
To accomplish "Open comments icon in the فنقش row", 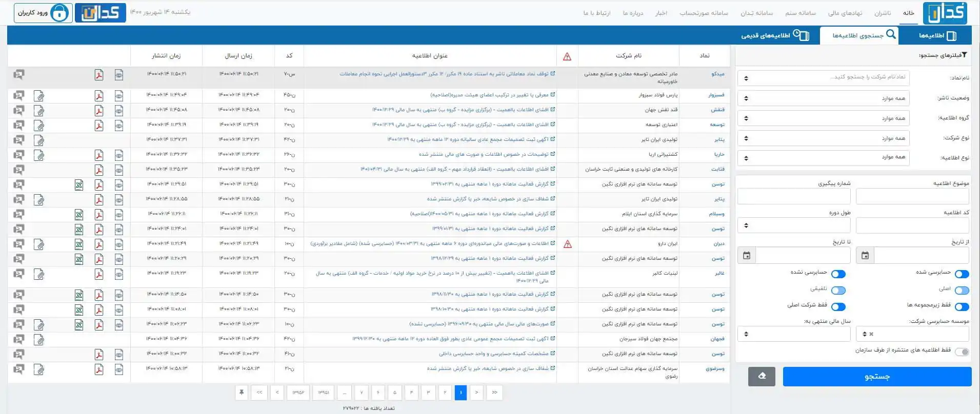I will coord(18,111).
